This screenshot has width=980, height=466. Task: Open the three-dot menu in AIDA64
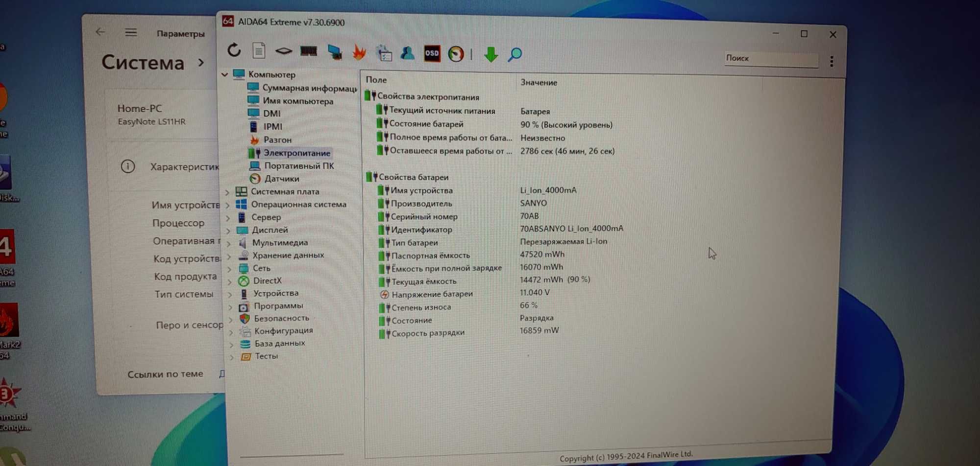click(x=832, y=61)
